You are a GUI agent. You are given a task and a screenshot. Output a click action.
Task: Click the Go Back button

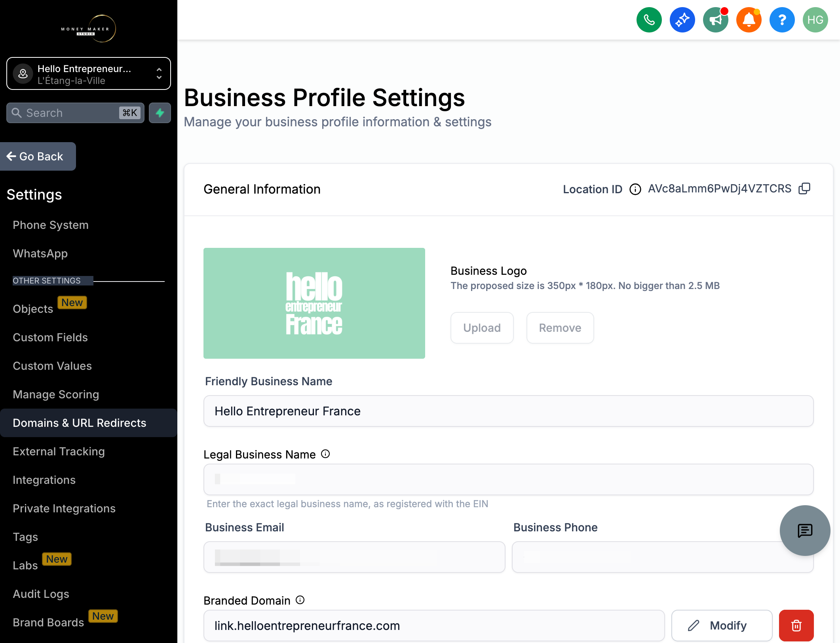(x=38, y=156)
